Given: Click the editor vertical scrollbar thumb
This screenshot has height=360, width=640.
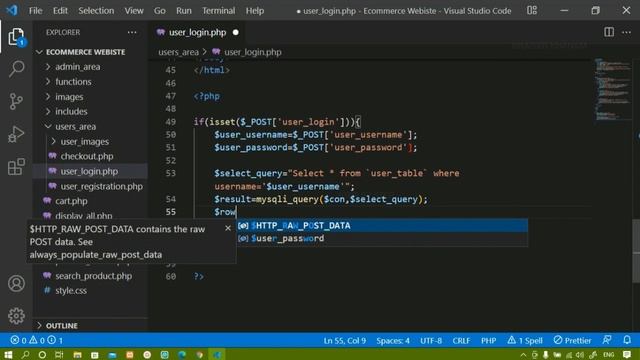Looking at the screenshot, I should click(636, 251).
